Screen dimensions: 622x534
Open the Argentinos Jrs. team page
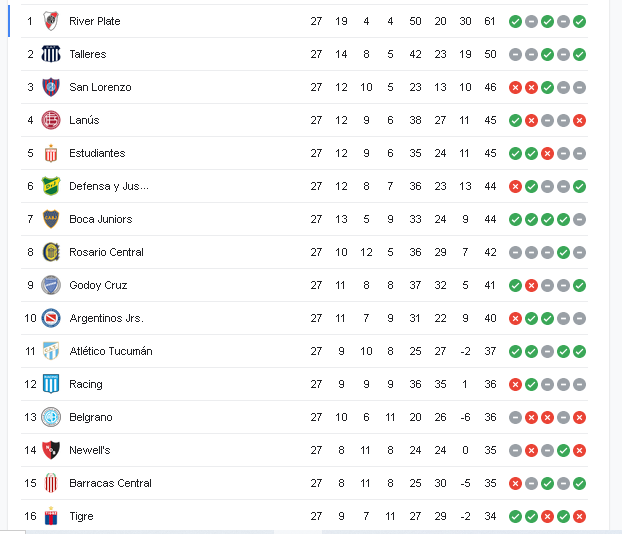pyautogui.click(x=106, y=318)
